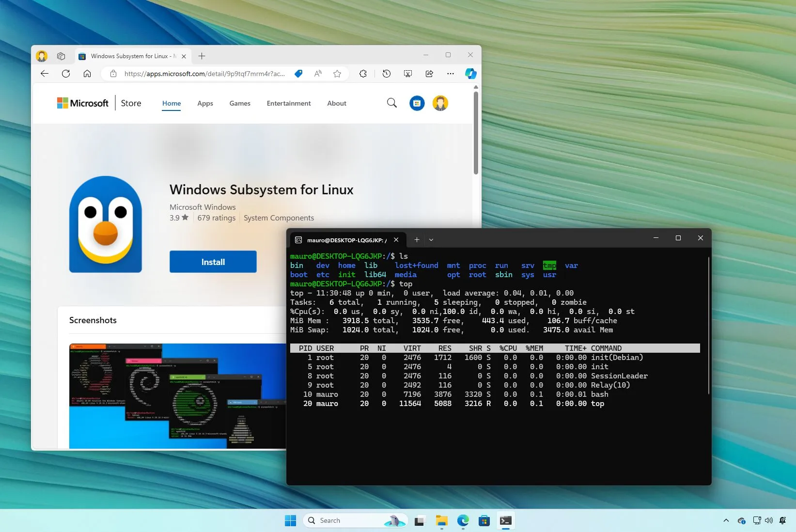The width and height of the screenshot is (796, 532).
Task: Expand the terminal profiles dropdown chevron
Action: tap(431, 240)
